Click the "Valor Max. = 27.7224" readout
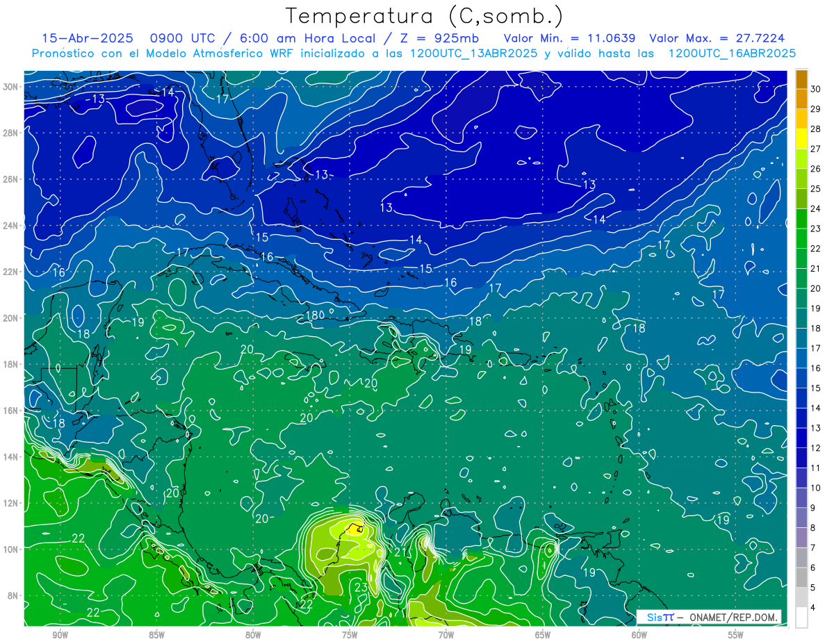Viewport: 834px width, 644px height. [717, 38]
